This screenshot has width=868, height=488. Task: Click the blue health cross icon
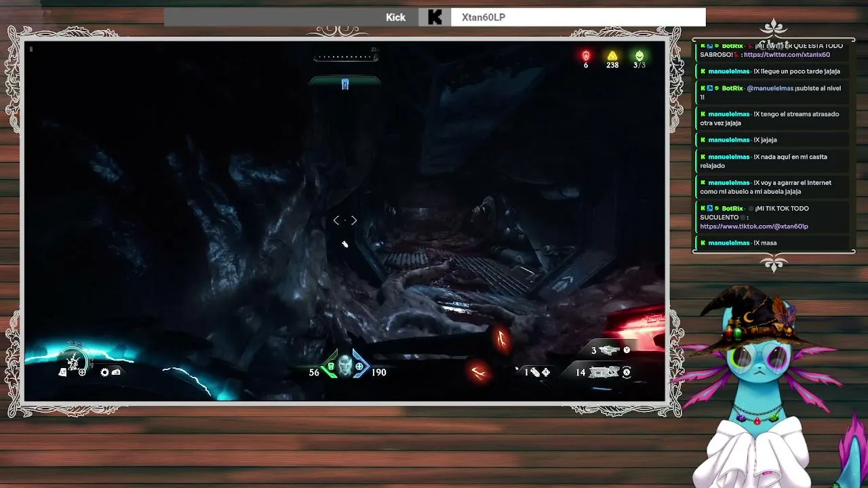point(359,367)
